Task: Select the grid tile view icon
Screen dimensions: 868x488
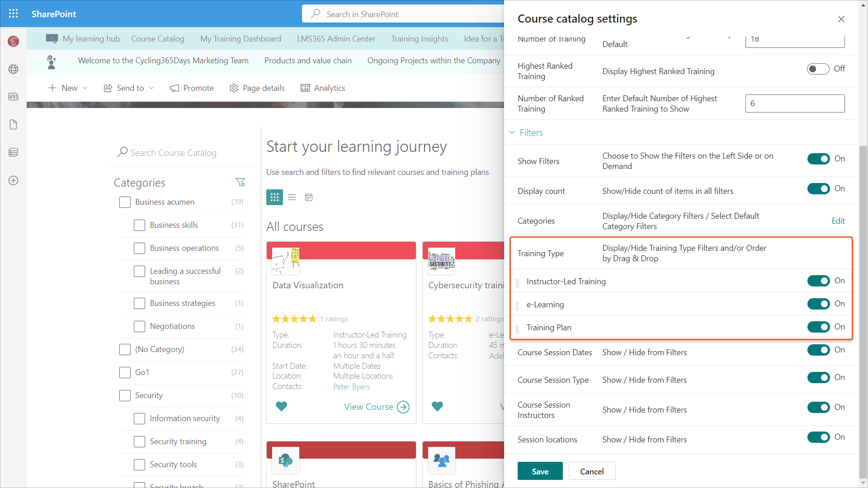Action: pyautogui.click(x=274, y=197)
